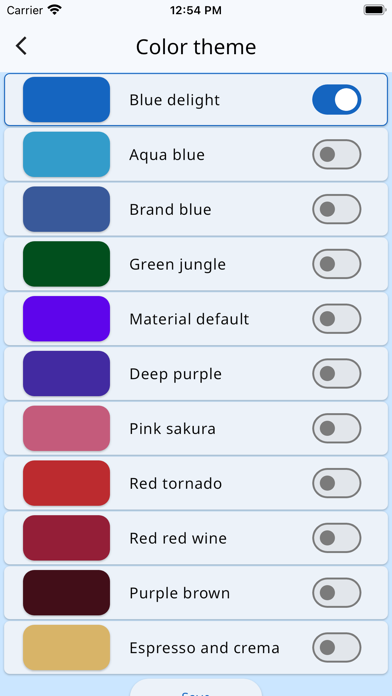Tap the Pink sakura color swatch
The image size is (392, 696).
(x=67, y=428)
